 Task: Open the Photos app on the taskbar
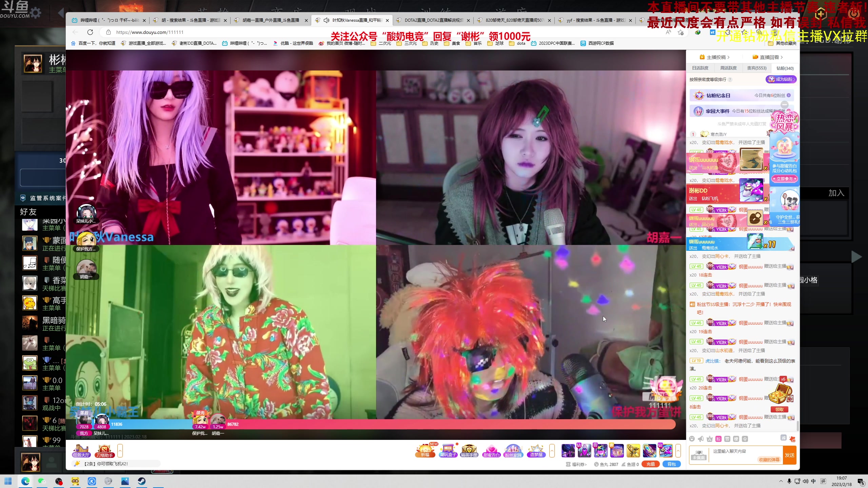coord(125,481)
